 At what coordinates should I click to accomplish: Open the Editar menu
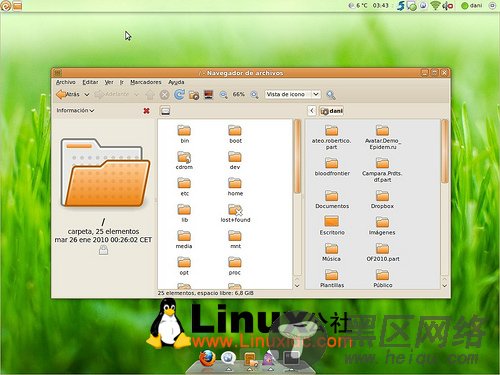pyautogui.click(x=90, y=82)
